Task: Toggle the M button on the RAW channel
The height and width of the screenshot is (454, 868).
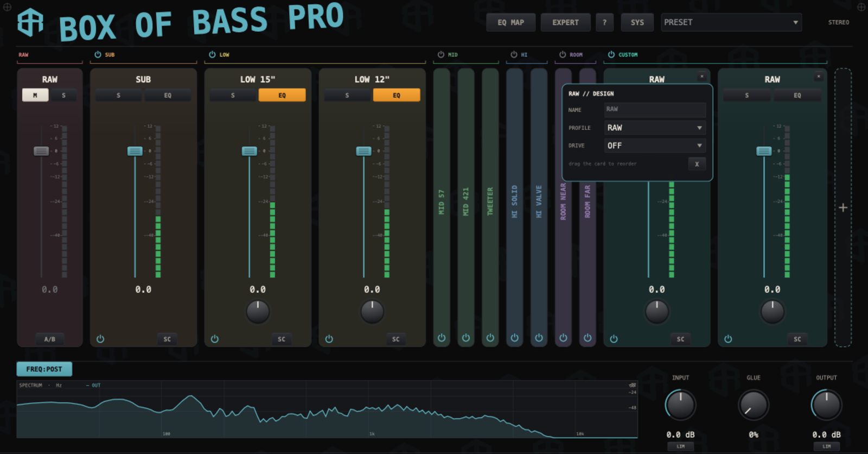Action: 35,95
